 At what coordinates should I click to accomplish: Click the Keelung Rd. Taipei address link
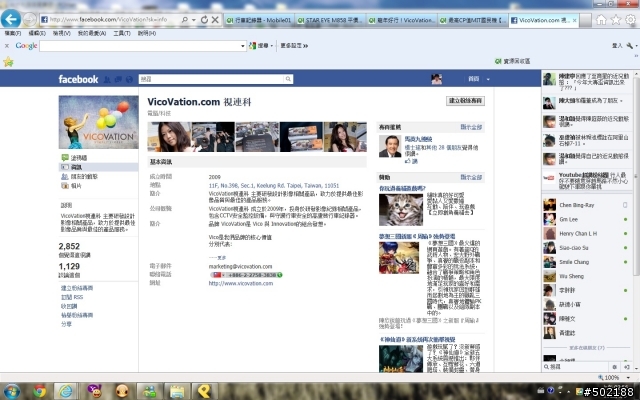click(273, 185)
